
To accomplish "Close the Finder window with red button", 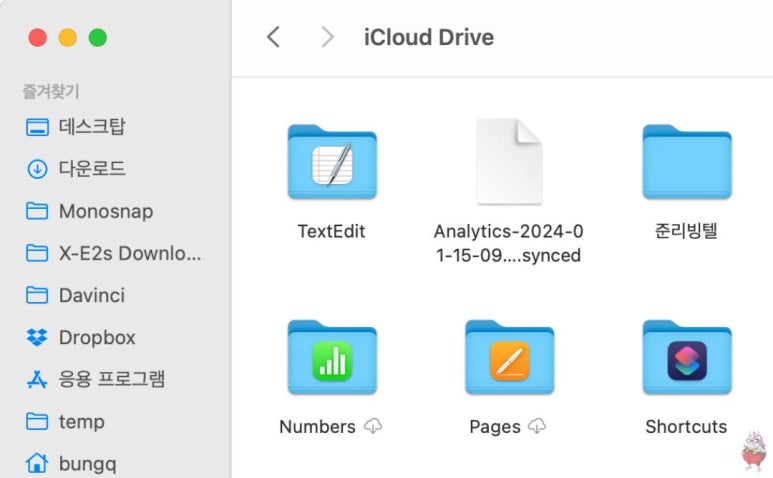I will click(37, 37).
